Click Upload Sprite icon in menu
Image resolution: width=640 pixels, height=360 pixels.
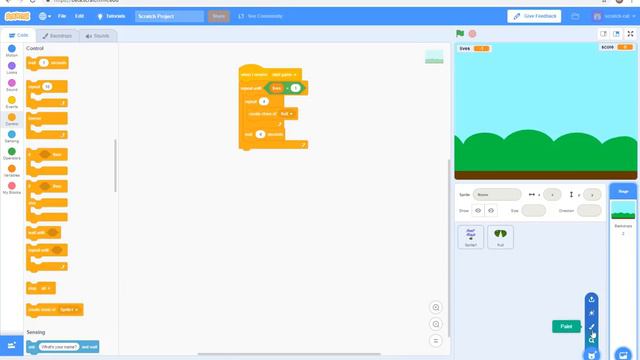[x=591, y=299]
